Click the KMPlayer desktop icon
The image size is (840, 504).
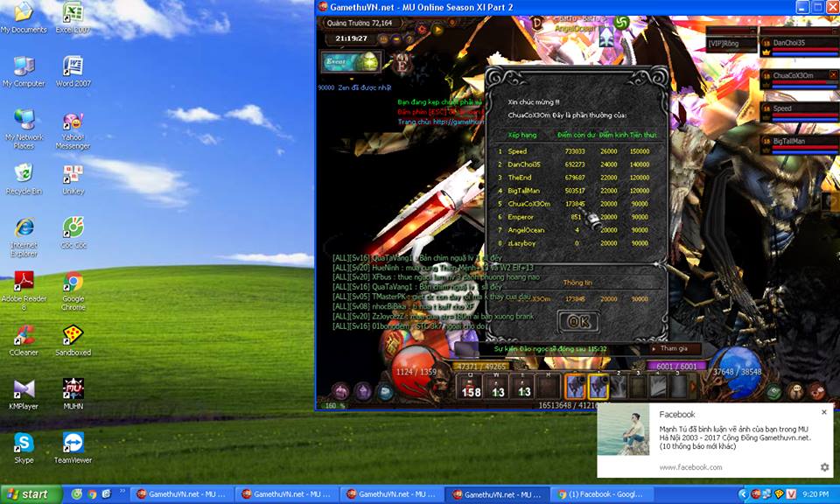24,390
